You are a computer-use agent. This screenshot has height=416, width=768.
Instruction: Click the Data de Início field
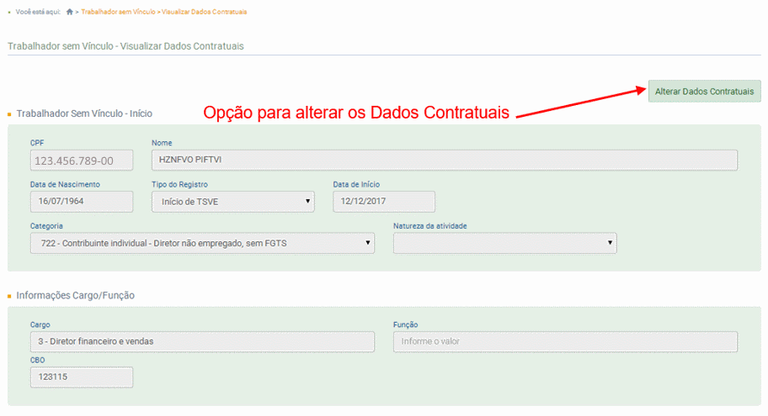(384, 201)
